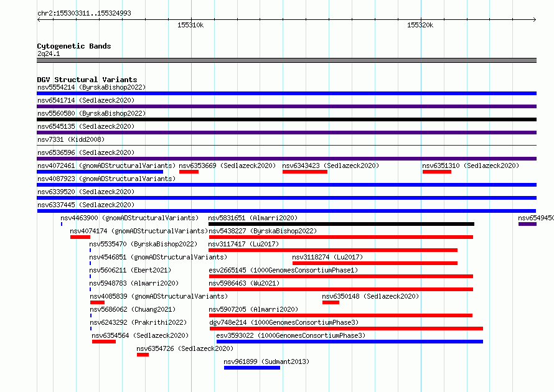Click the red bar under nsv5986463 (Wu2021)

(341, 289)
